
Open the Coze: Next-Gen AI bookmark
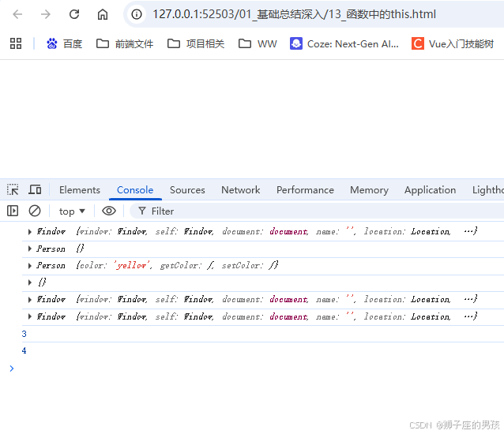344,43
